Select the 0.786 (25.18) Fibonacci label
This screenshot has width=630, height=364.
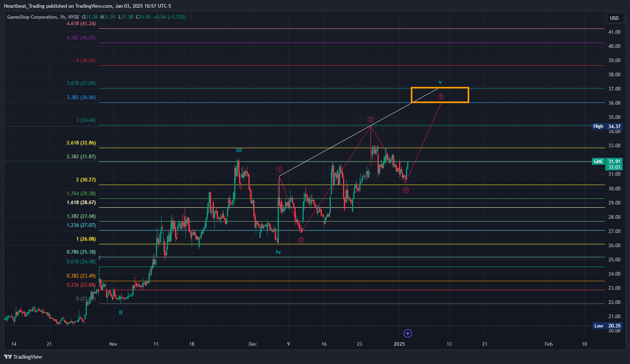click(x=81, y=252)
